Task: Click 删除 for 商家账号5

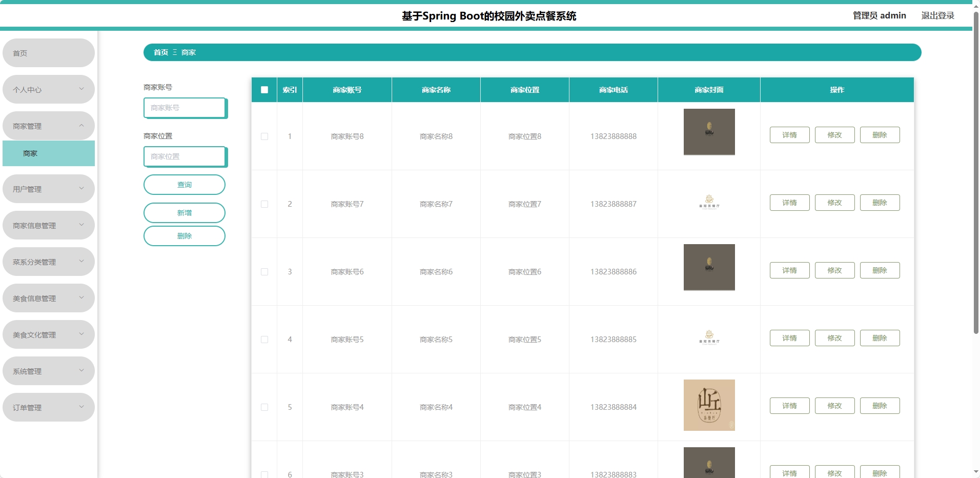Action: click(x=880, y=338)
